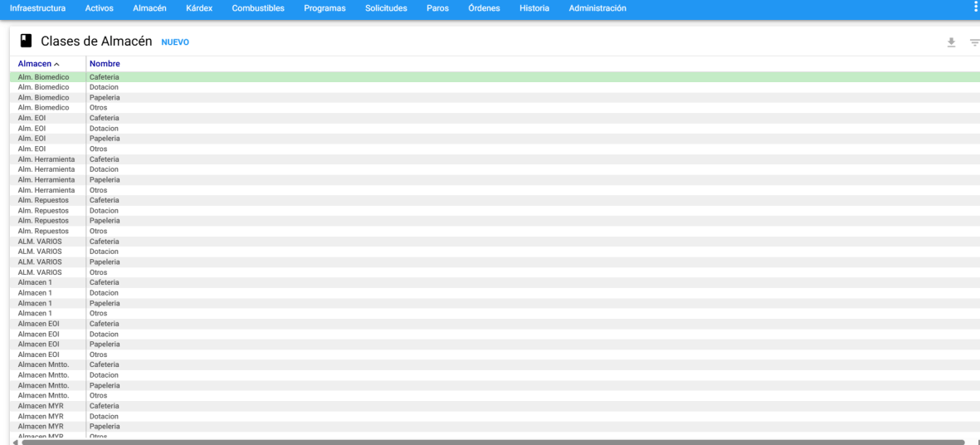The image size is (980, 445).
Task: Click the left scroll arrow at bottom
Action: 15,442
